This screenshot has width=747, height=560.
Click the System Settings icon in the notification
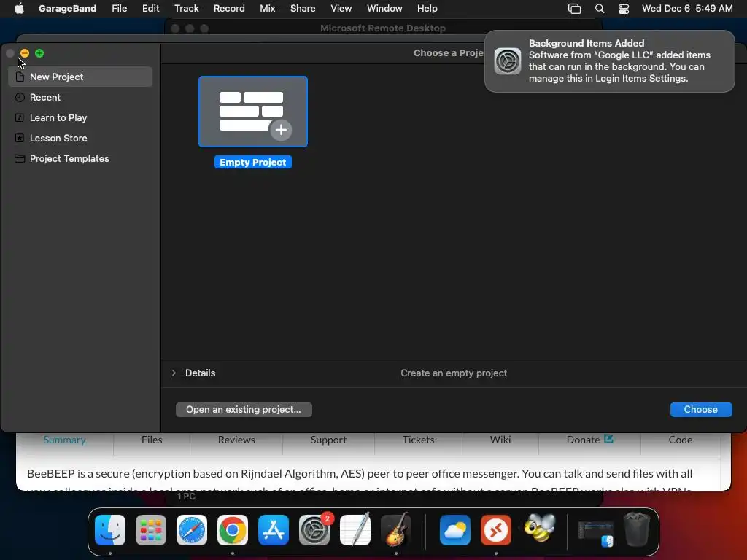point(508,61)
